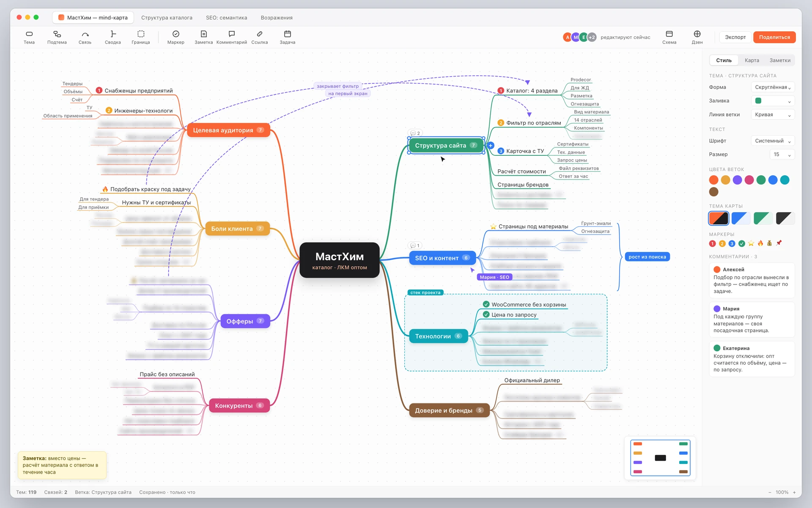Enter Дзен focus mode

coord(697,37)
